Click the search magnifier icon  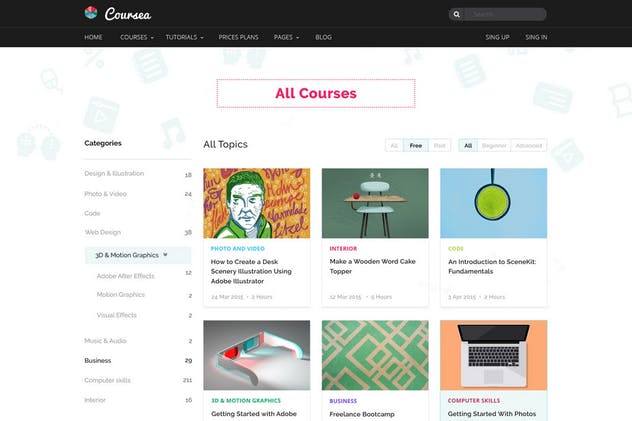coord(457,15)
